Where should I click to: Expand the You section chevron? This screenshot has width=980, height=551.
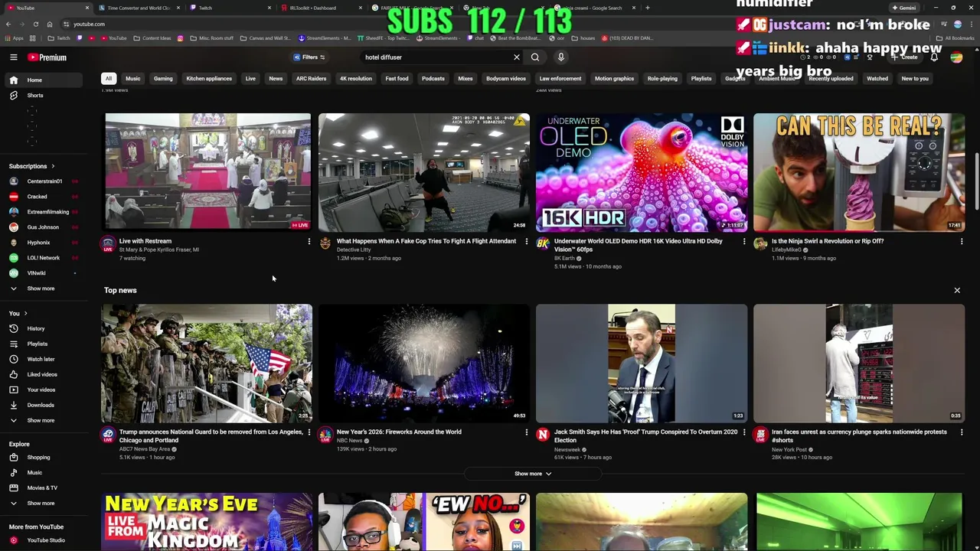coord(25,313)
